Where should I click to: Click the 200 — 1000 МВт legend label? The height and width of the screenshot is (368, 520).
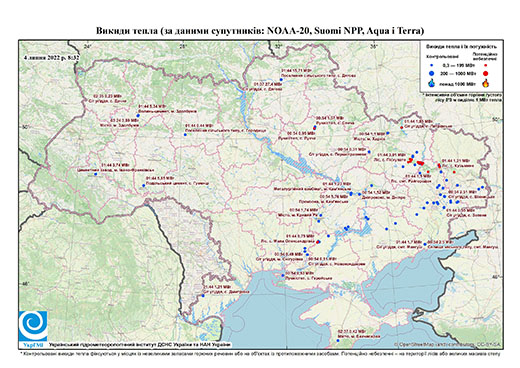coord(459,73)
